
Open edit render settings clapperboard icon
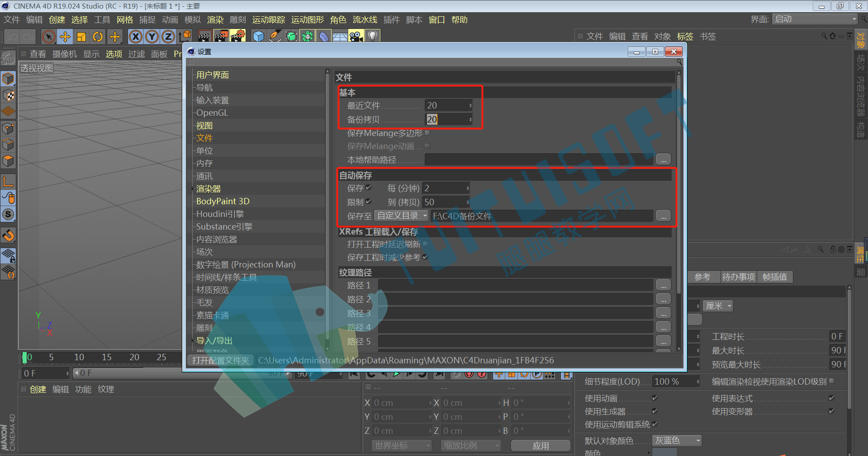tap(237, 36)
